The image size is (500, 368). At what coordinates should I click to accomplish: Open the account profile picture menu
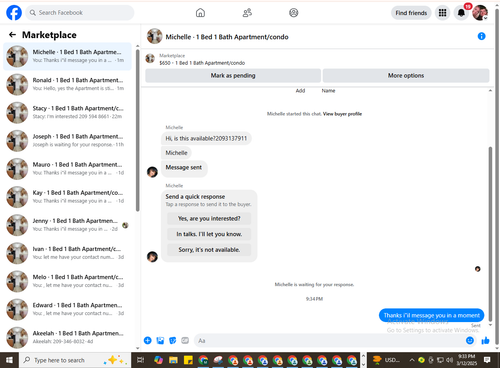pos(480,13)
